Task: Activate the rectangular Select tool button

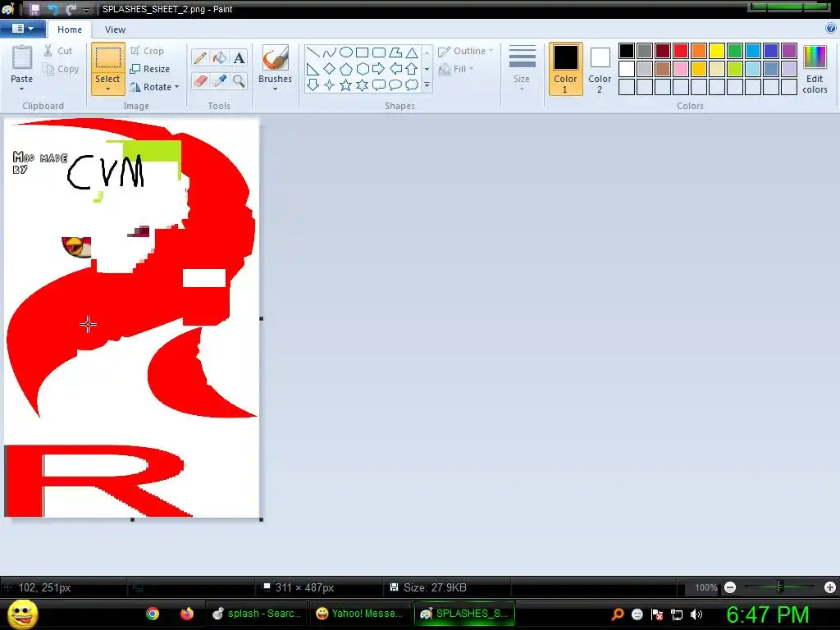Action: (107, 60)
